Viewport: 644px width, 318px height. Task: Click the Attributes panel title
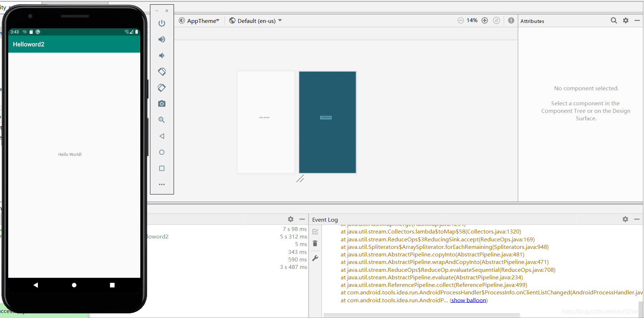pos(532,21)
